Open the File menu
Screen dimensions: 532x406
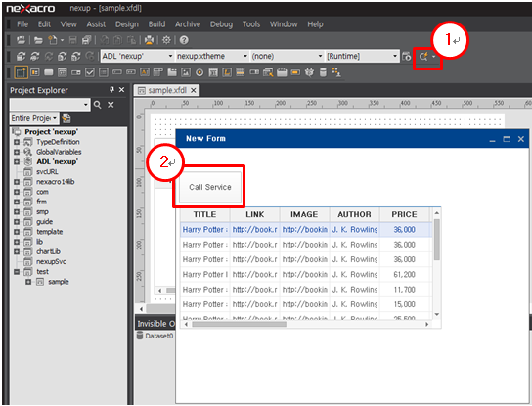pyautogui.click(x=22, y=24)
